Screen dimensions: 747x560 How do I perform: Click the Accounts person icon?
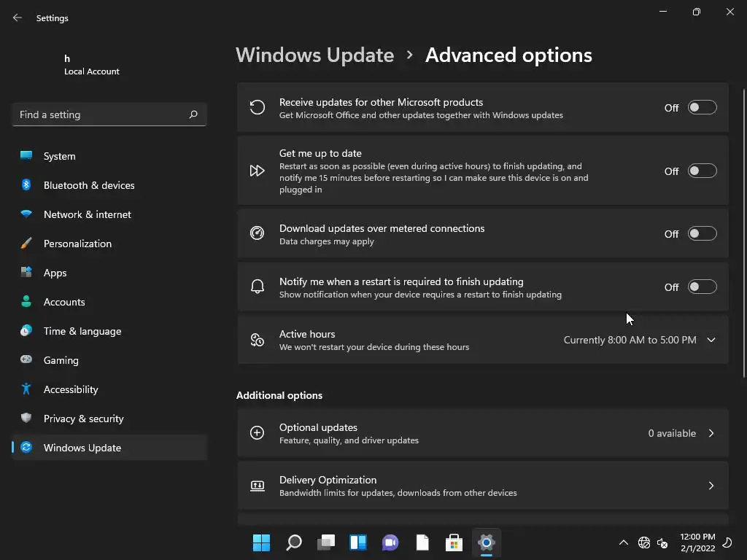click(x=26, y=301)
